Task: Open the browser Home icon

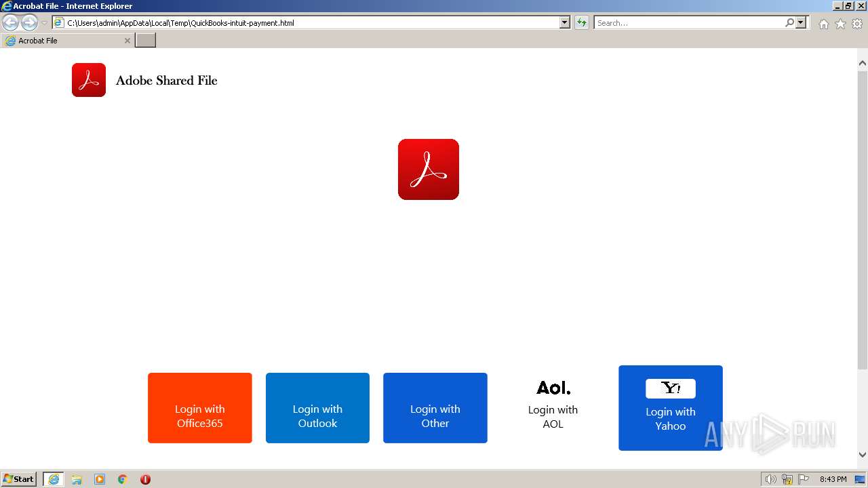Action: (x=823, y=24)
